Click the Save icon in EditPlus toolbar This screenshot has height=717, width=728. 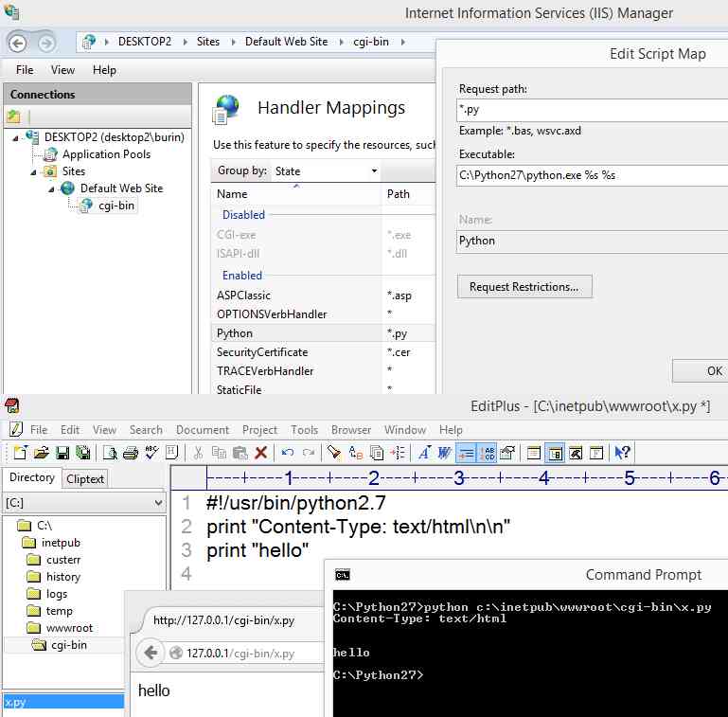click(x=62, y=453)
